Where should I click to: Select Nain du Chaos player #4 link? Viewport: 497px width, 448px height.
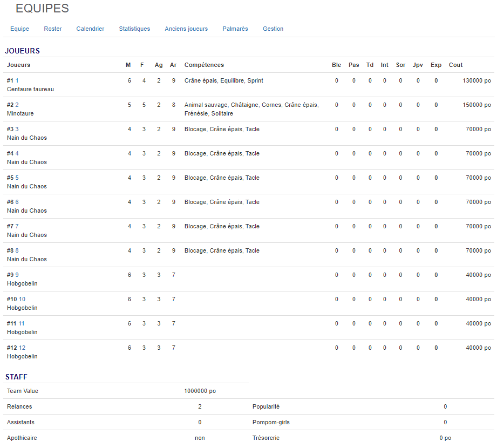[x=17, y=153]
